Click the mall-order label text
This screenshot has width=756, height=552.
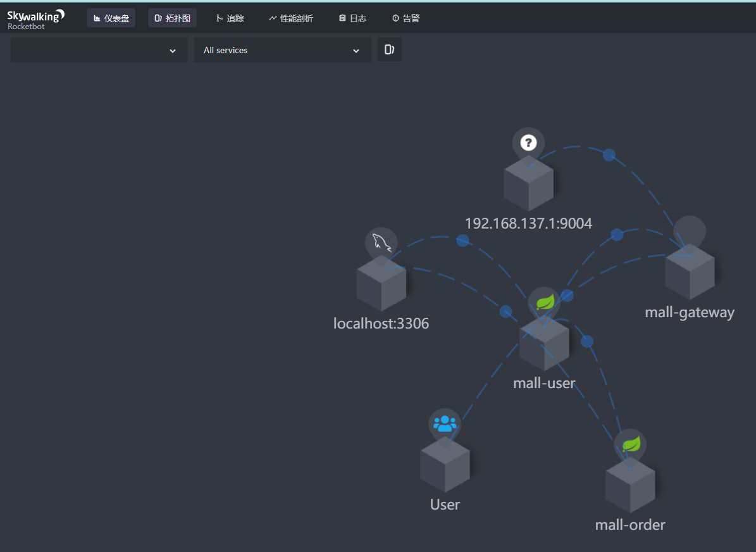[x=630, y=525]
